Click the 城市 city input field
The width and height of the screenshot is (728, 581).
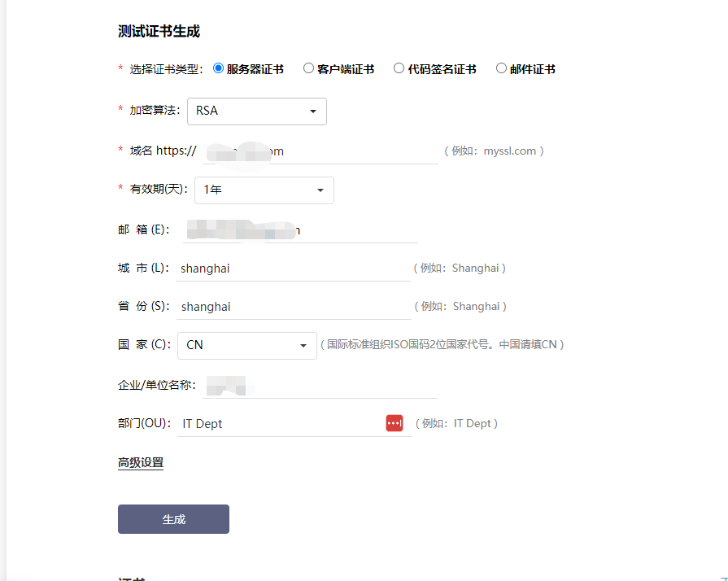(293, 269)
